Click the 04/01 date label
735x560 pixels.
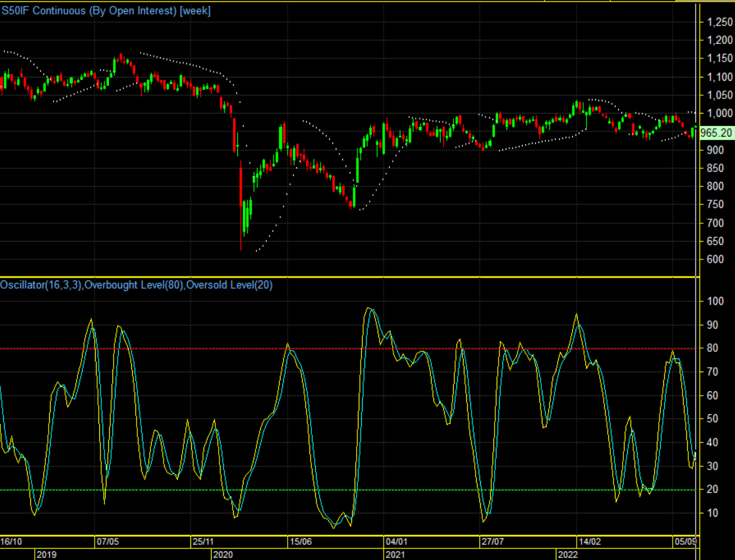pyautogui.click(x=397, y=542)
